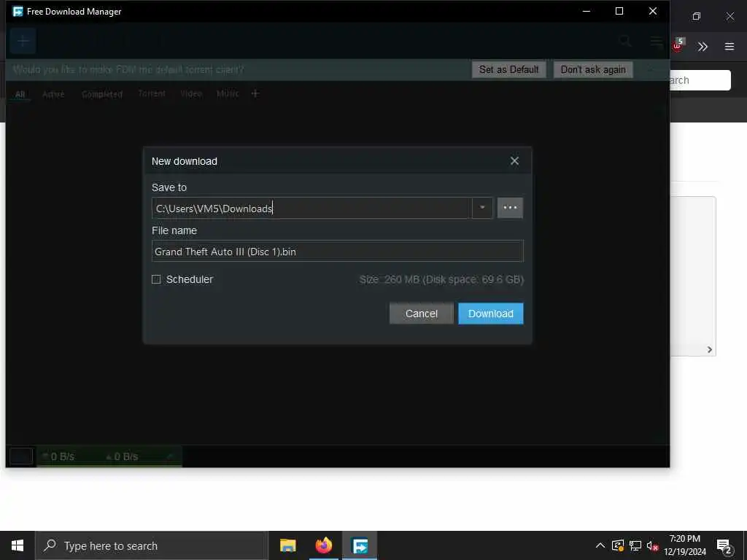Click the download speed 0 B/s indicator
This screenshot has width=747, height=560.
click(x=58, y=456)
